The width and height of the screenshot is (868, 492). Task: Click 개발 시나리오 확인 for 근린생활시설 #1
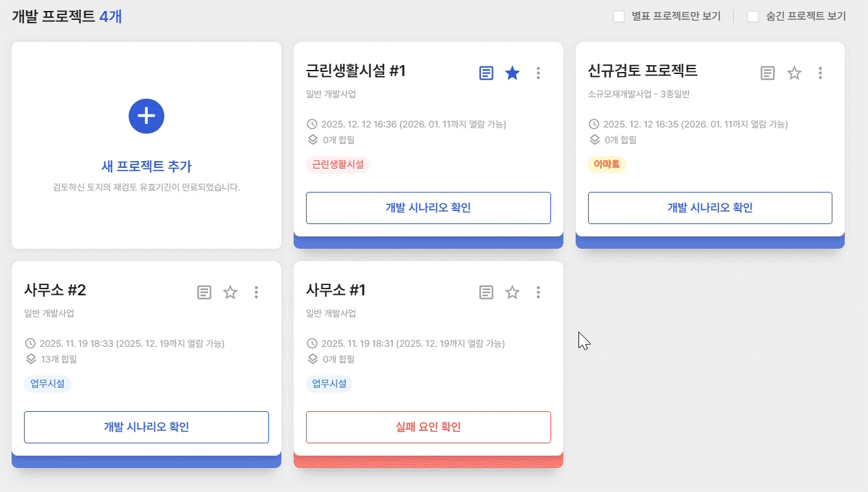(x=429, y=208)
